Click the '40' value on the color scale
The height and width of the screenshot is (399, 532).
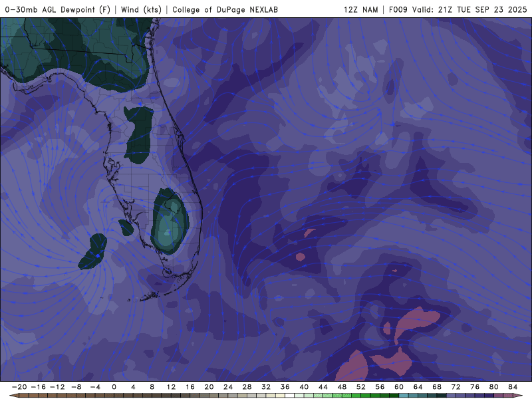(304, 387)
